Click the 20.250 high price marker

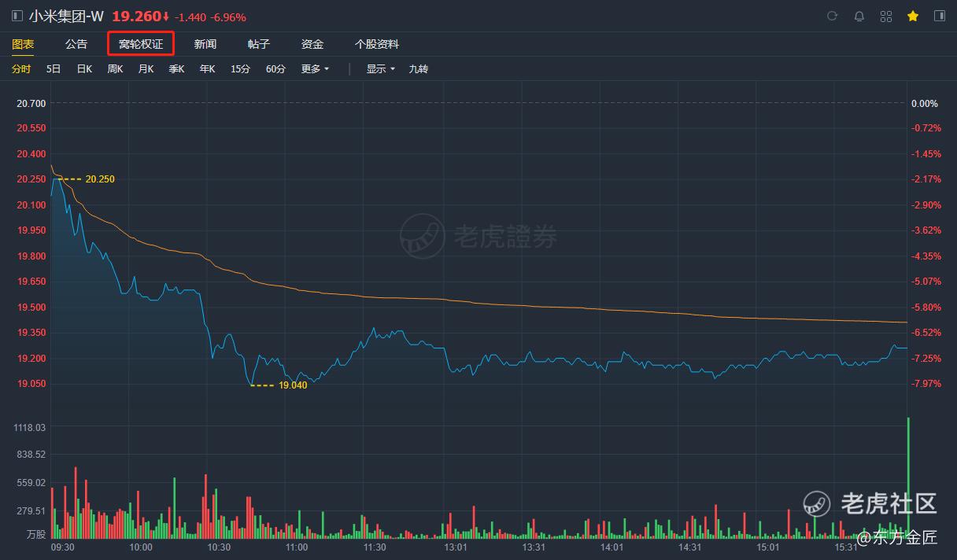pyautogui.click(x=100, y=179)
